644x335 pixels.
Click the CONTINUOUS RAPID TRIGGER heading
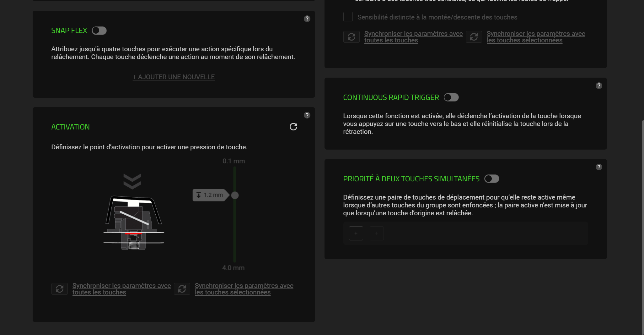(x=391, y=97)
